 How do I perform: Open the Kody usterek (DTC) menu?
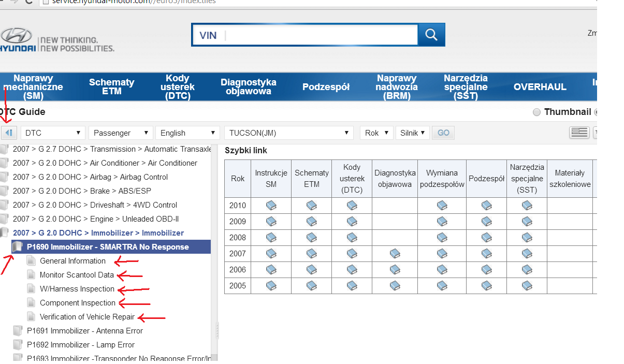(x=178, y=87)
